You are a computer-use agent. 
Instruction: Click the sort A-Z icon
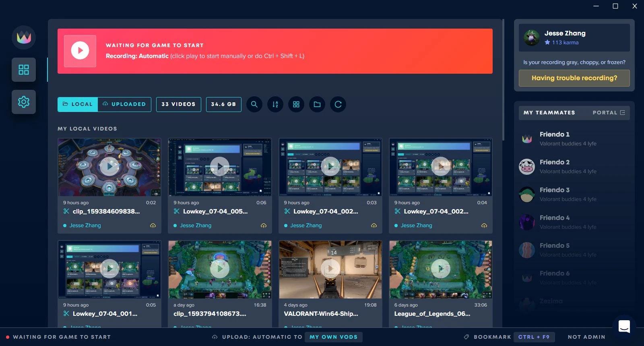point(275,104)
